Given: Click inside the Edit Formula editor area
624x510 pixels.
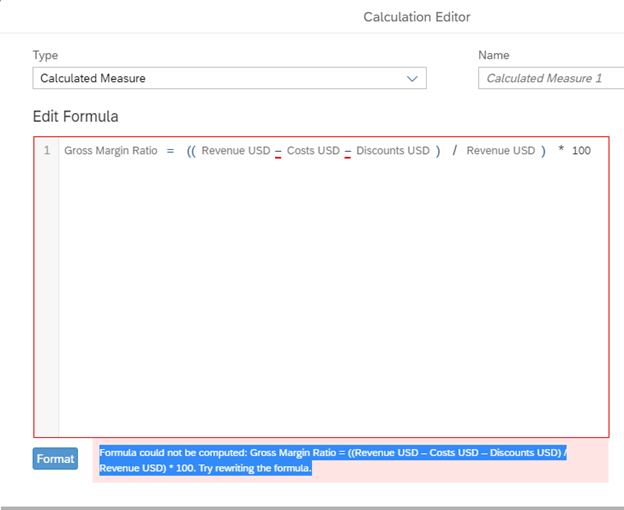Looking at the screenshot, I should (322, 287).
